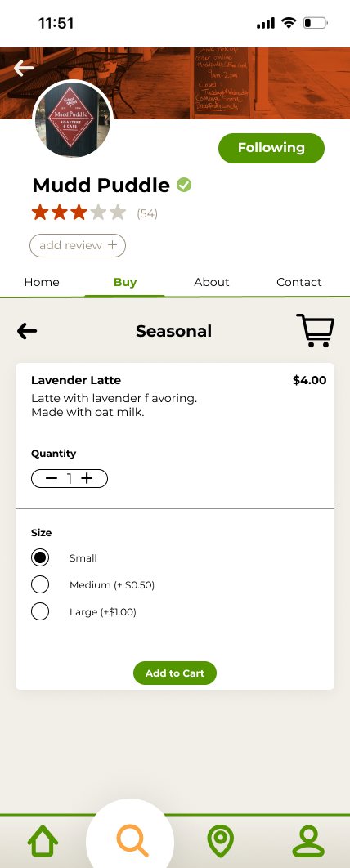Go back from the Seasonal menu
Screen dimensions: 350x868
point(27,331)
